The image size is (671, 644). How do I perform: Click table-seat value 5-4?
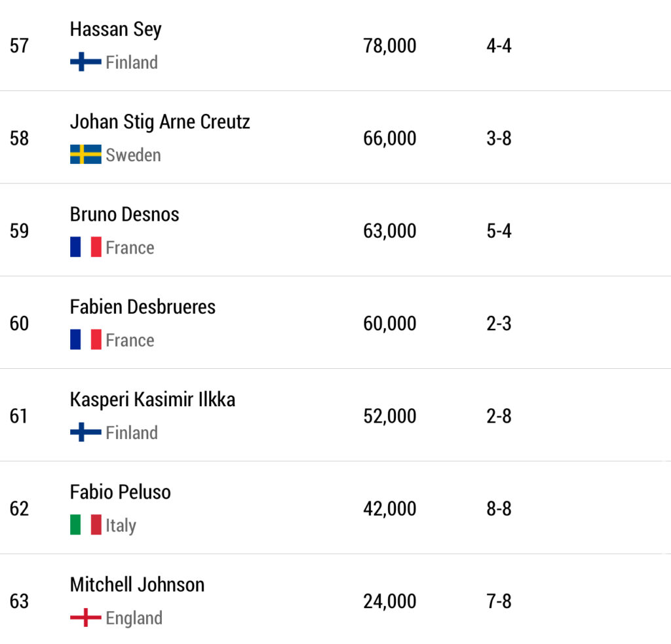499,231
